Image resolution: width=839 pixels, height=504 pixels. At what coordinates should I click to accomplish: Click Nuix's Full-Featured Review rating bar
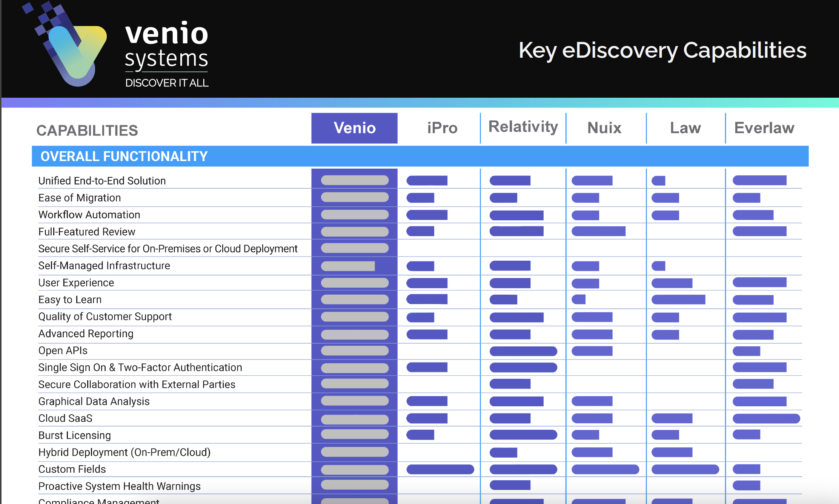pyautogui.click(x=598, y=231)
